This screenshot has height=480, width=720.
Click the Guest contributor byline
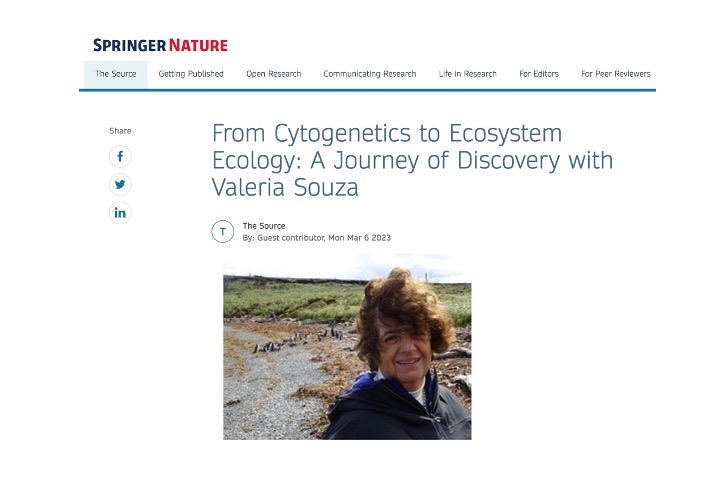[x=291, y=238]
